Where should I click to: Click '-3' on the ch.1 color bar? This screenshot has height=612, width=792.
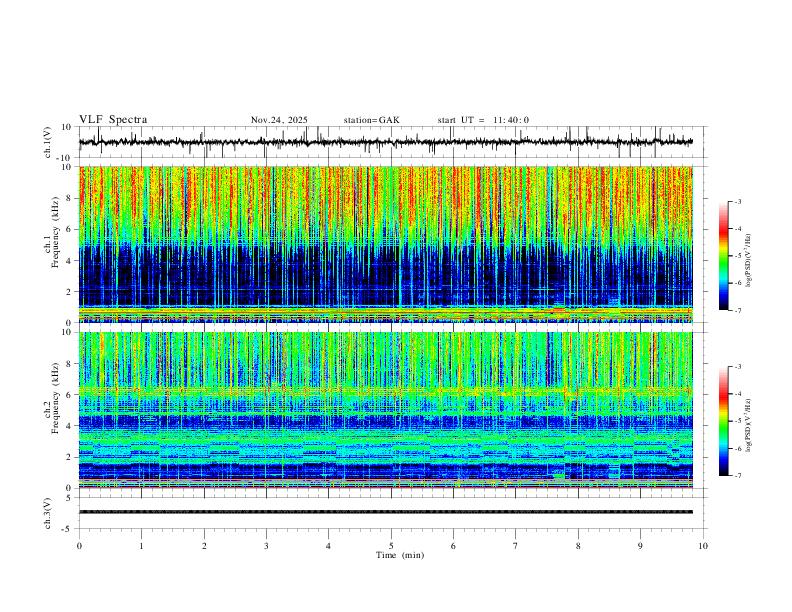point(738,201)
